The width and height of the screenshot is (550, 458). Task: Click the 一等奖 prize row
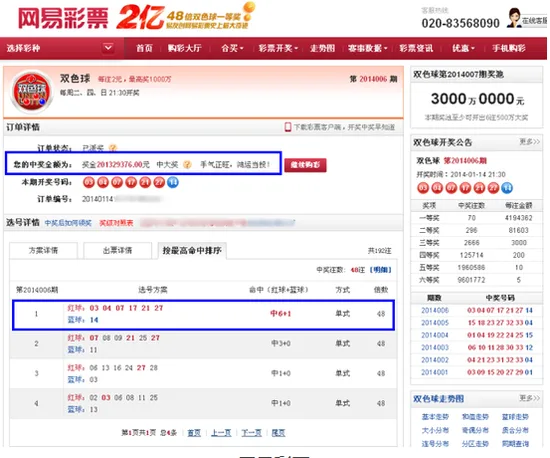coord(476,218)
